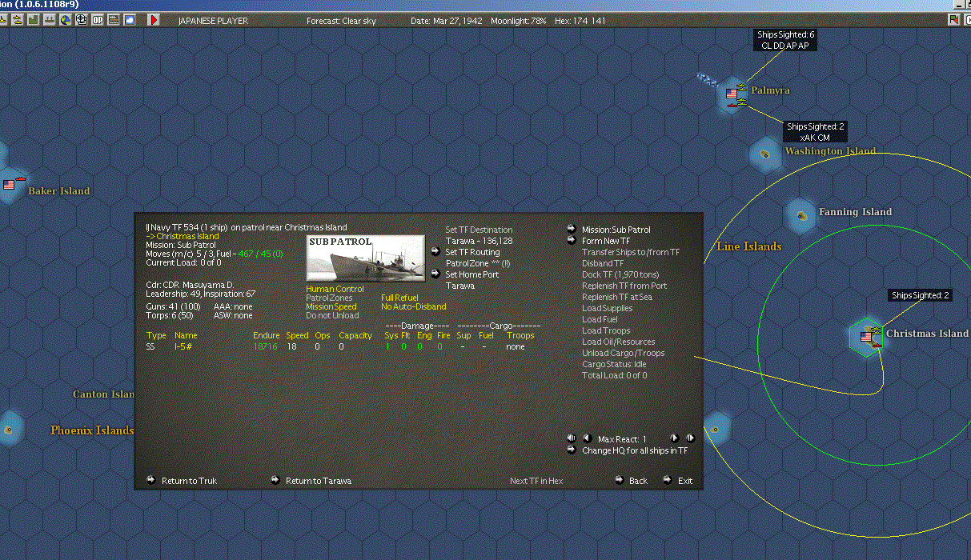Viewport: 971px width, 560px height.
Task: Toggle No Auto-Disband setting
Action: [414, 306]
